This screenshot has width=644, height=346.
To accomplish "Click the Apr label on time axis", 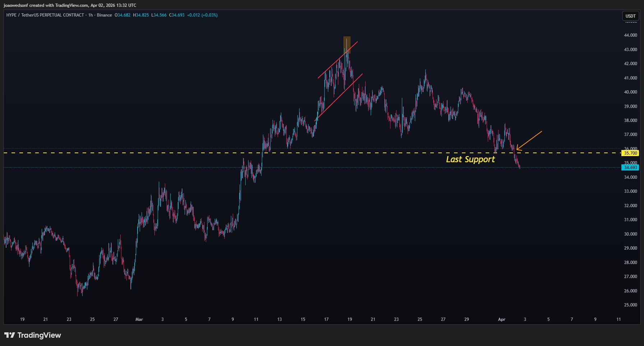I will [501, 319].
